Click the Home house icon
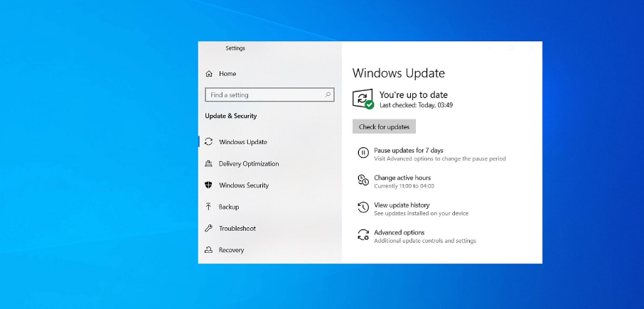The width and height of the screenshot is (644, 309). [209, 74]
